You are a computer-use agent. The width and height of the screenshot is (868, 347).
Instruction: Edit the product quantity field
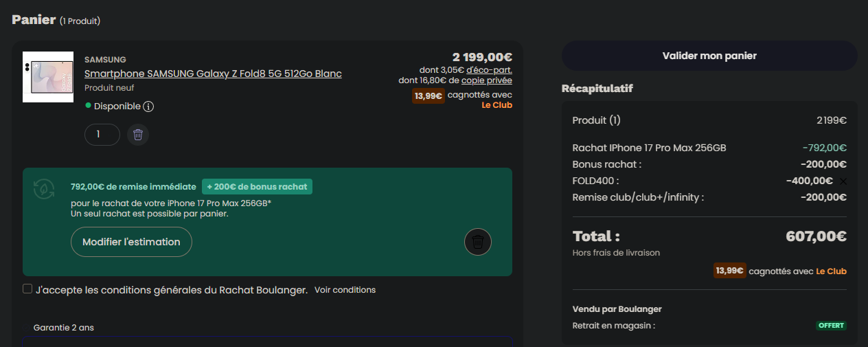[x=102, y=135]
